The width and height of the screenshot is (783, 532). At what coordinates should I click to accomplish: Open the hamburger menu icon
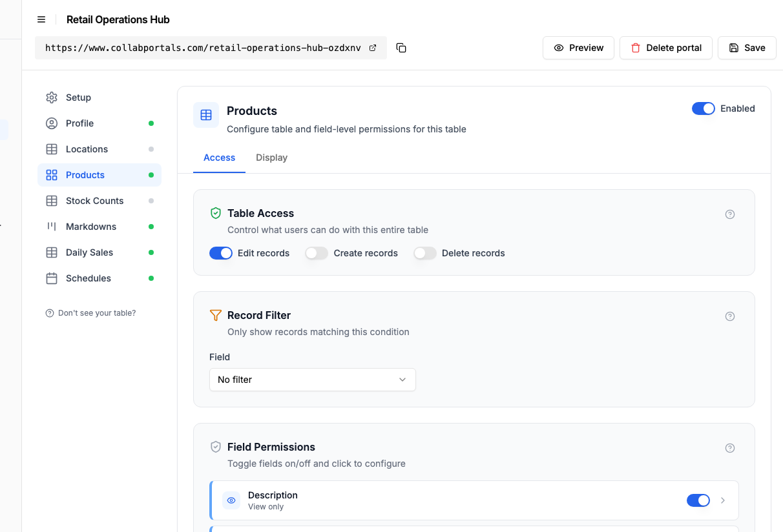41,19
